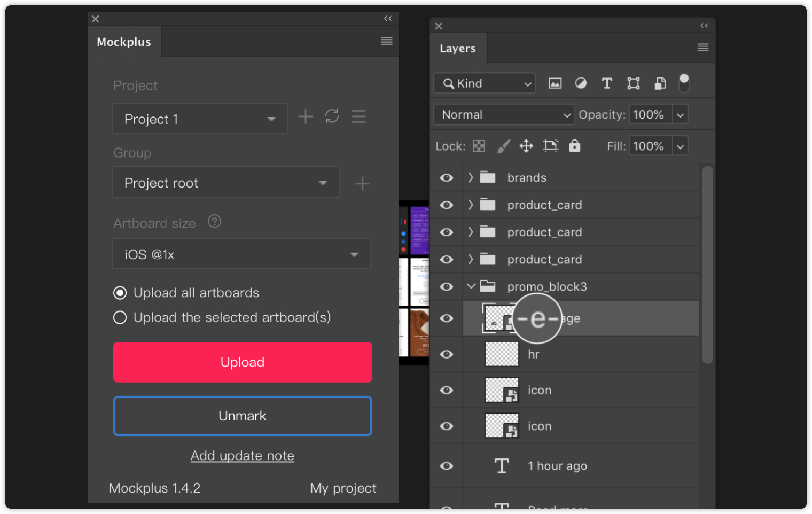Collapse the Layers panel using double arrows

704,26
